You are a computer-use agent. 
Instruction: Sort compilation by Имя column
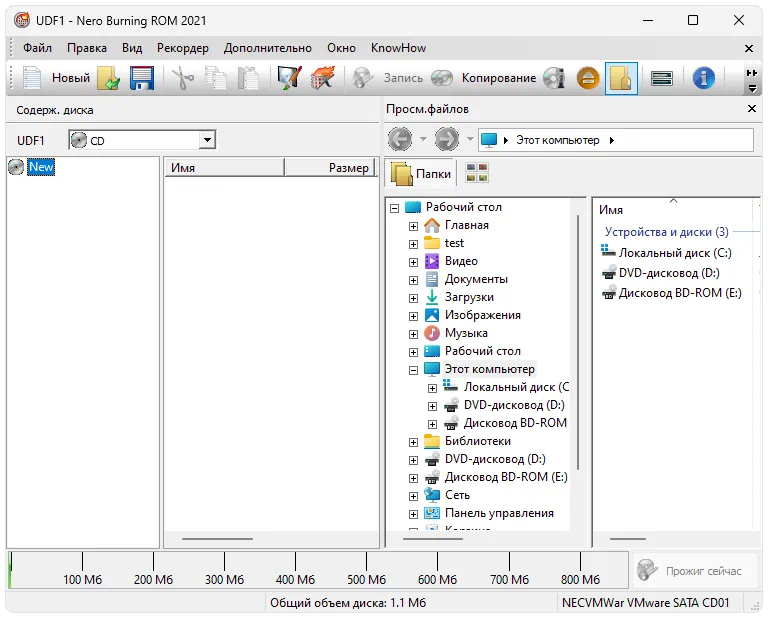pos(224,167)
